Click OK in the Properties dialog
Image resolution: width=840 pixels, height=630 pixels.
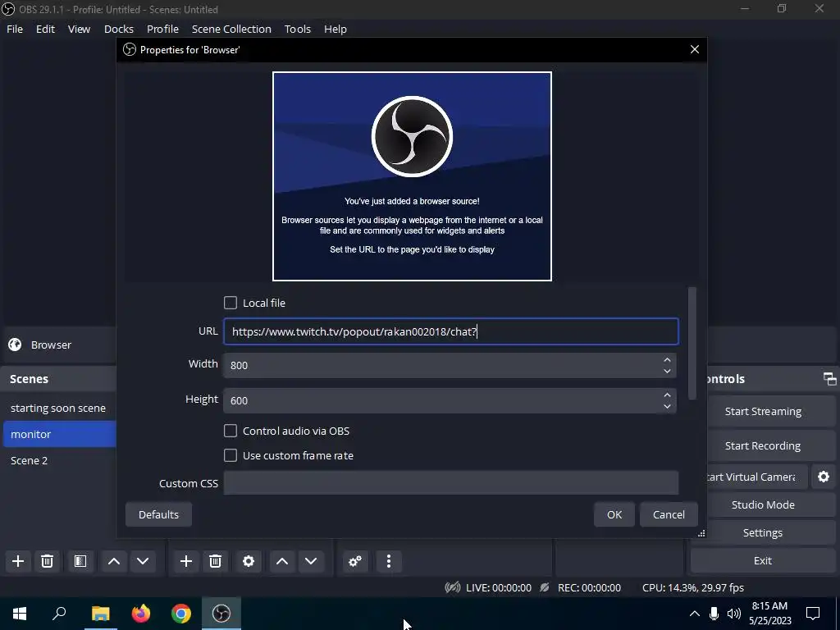coord(614,514)
